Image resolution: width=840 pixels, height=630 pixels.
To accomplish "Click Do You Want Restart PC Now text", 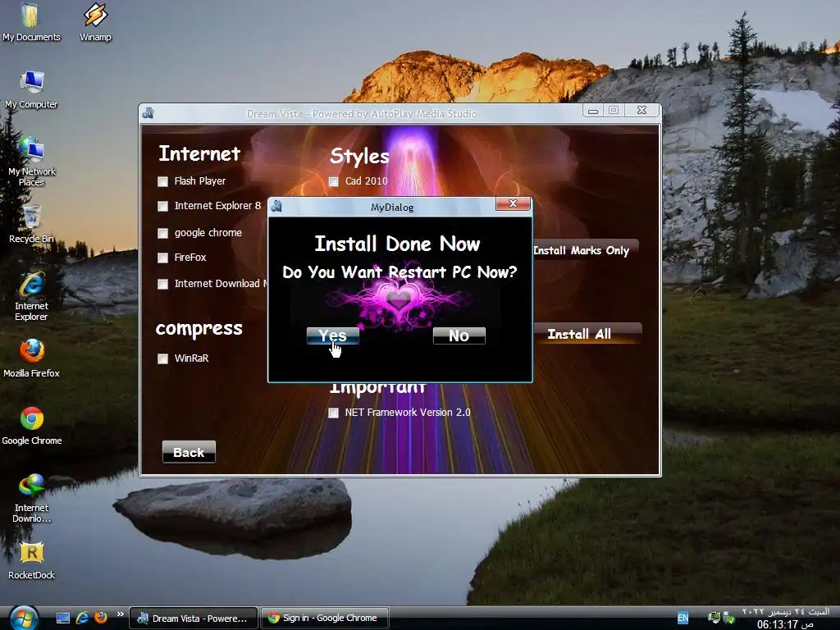I will (x=399, y=272).
